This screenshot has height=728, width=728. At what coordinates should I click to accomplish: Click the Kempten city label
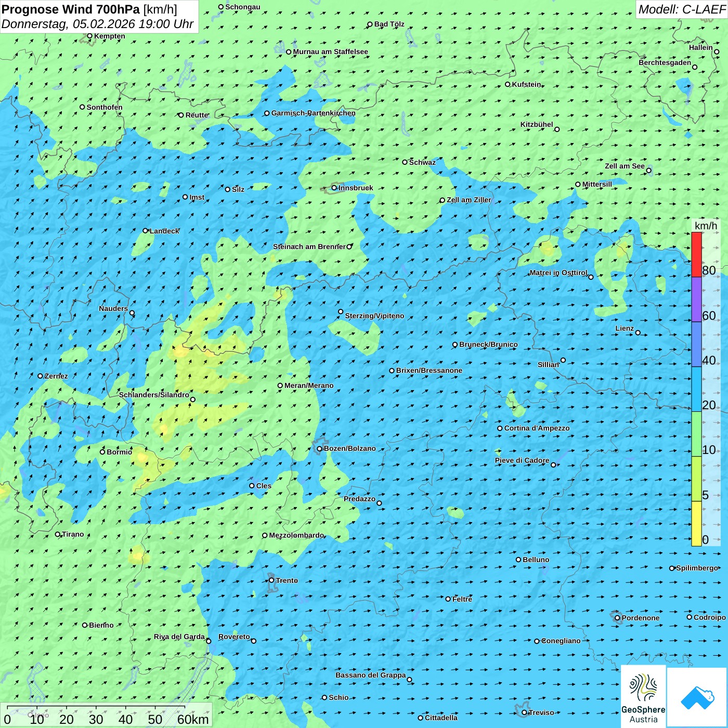(109, 36)
